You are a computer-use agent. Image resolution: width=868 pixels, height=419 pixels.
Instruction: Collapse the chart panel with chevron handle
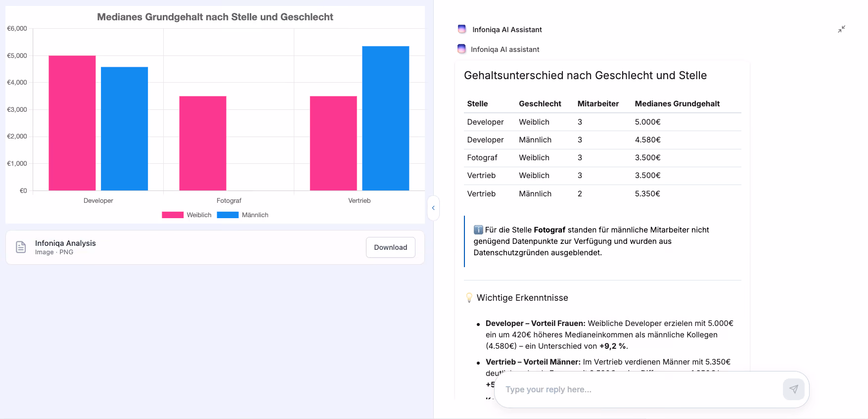point(433,208)
